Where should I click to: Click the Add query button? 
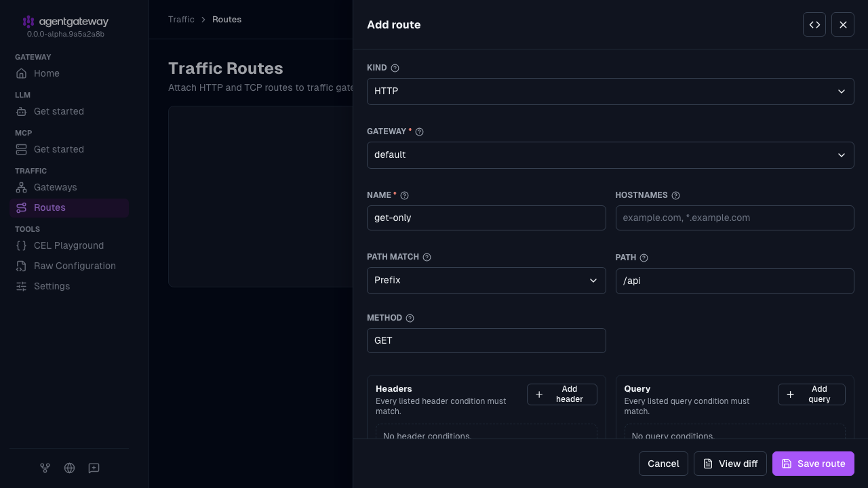(812, 394)
